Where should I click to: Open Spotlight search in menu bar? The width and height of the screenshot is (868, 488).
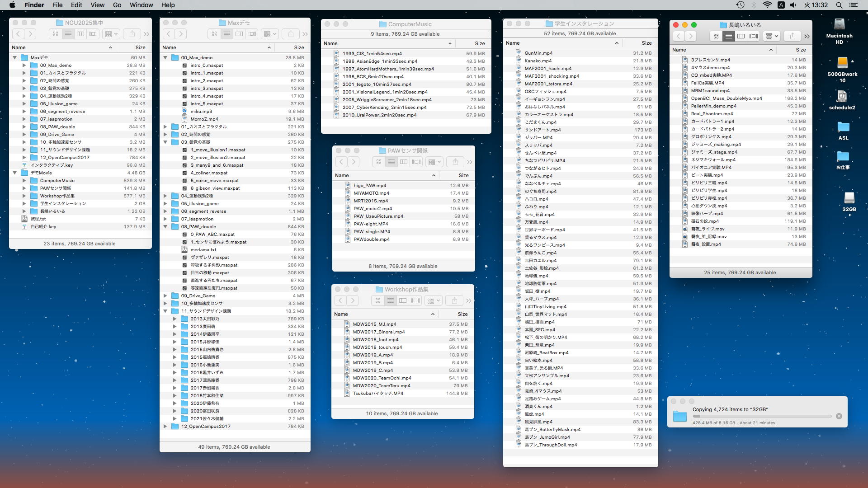point(839,5)
